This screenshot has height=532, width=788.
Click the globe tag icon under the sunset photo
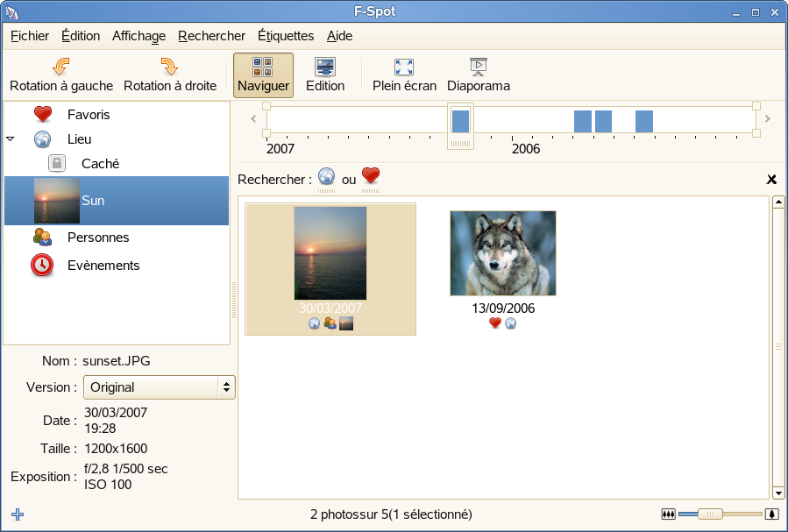[x=314, y=323]
